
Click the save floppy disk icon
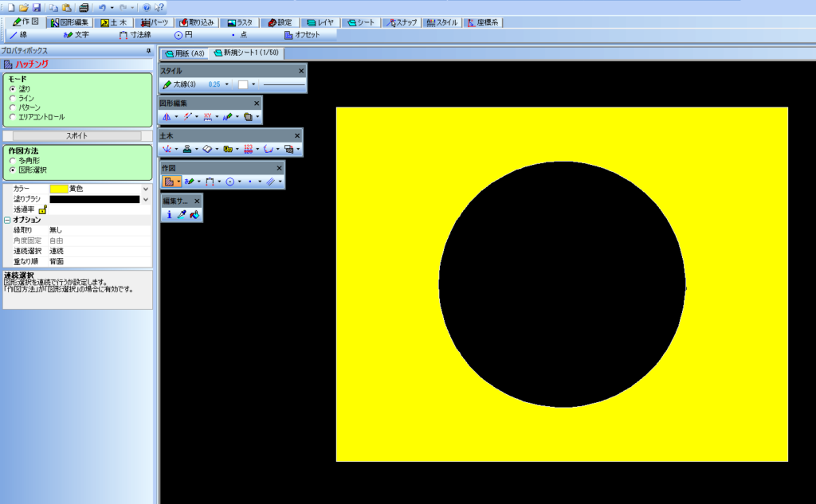click(x=37, y=7)
